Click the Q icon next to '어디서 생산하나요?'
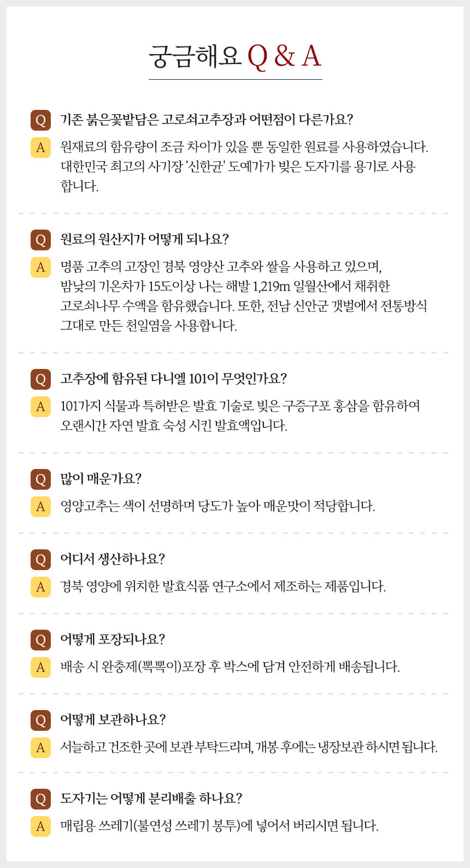This screenshot has width=470, height=868. coord(40,560)
